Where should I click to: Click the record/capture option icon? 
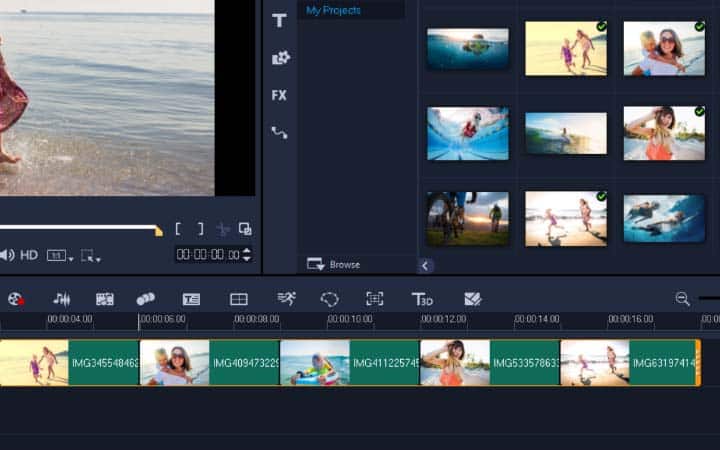15,299
